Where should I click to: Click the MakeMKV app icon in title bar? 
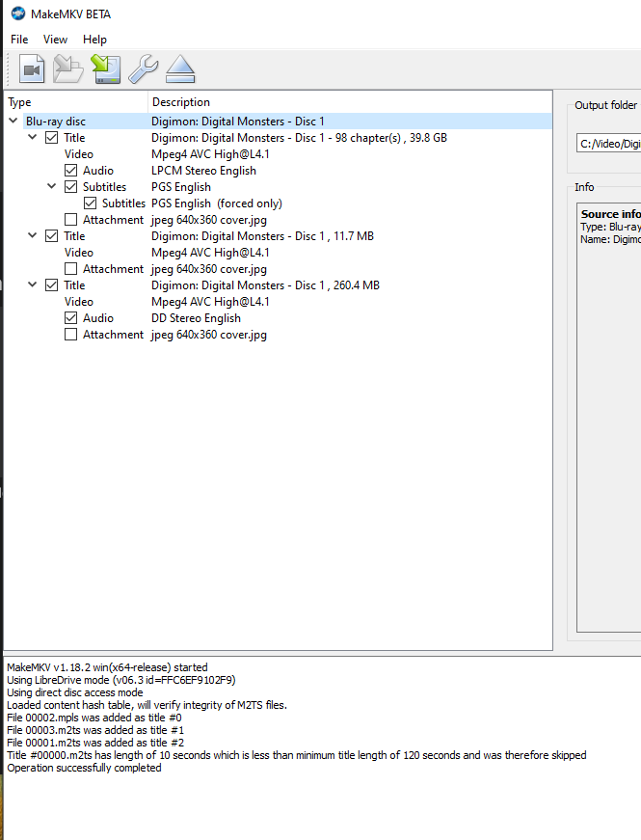18,14
